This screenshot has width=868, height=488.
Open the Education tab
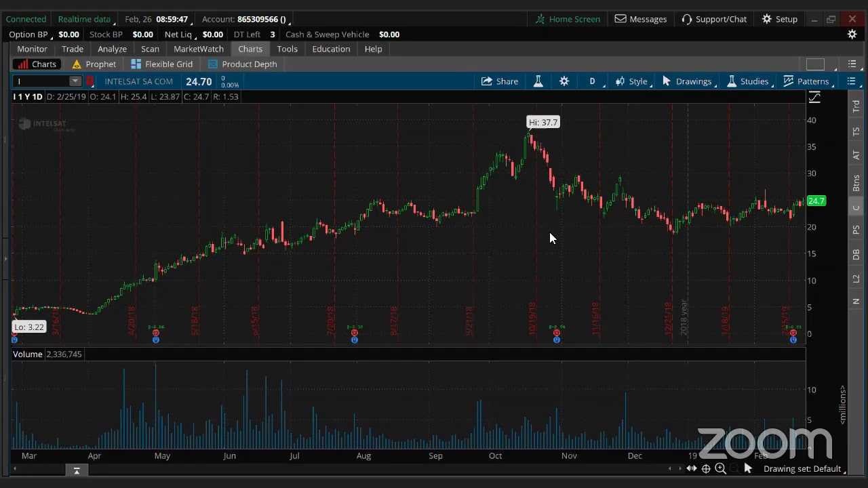point(331,49)
